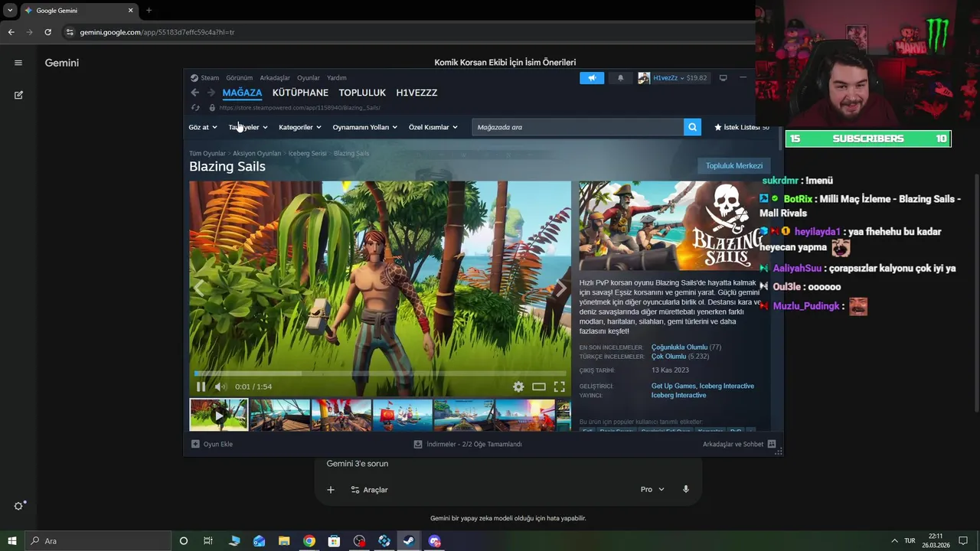Image resolution: width=980 pixels, height=551 pixels.
Task: Expand the Kategoriler dropdown
Action: (x=300, y=127)
